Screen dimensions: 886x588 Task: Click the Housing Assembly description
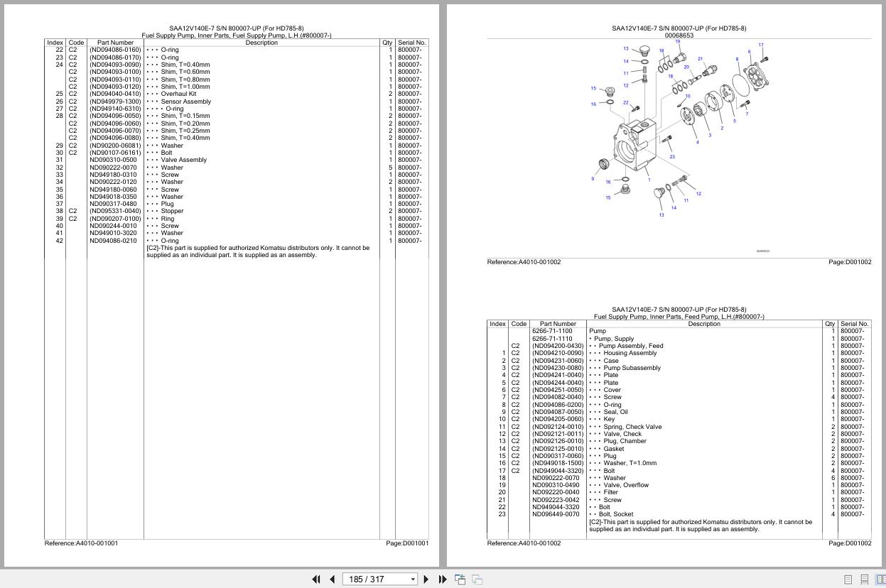tap(630, 353)
